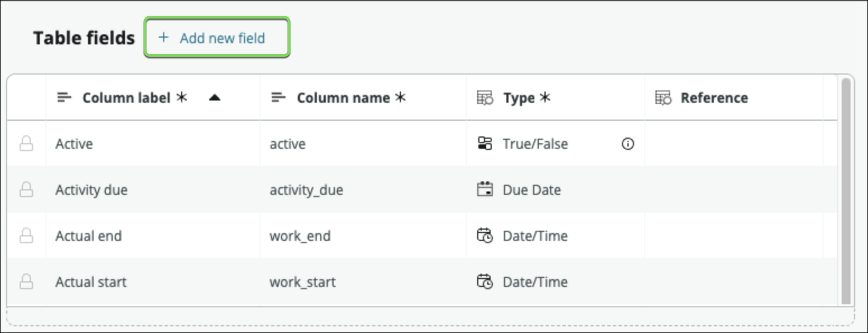Sort by the Type column header

click(519, 98)
